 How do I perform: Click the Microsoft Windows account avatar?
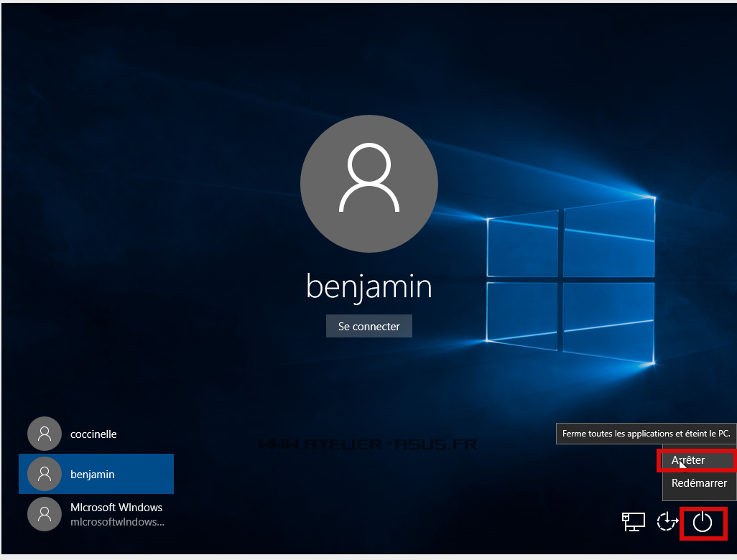pyautogui.click(x=44, y=514)
